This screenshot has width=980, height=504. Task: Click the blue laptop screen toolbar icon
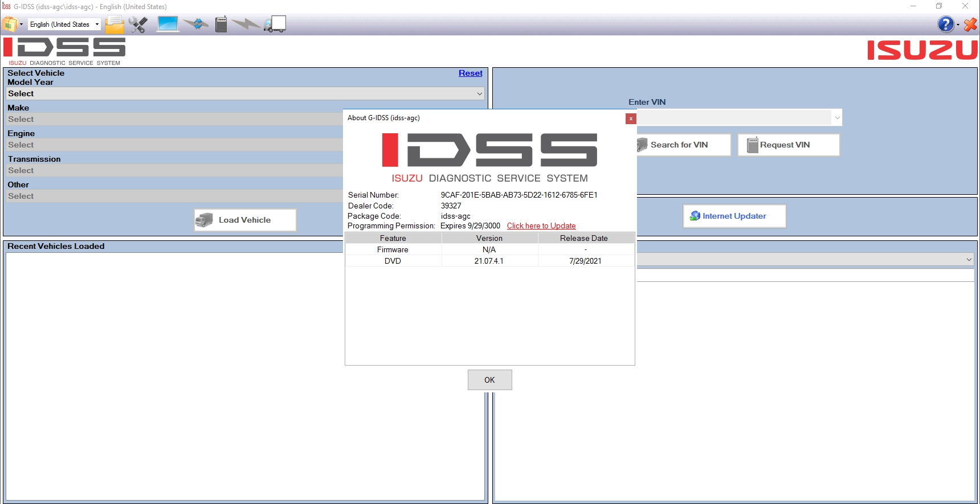[x=168, y=24]
